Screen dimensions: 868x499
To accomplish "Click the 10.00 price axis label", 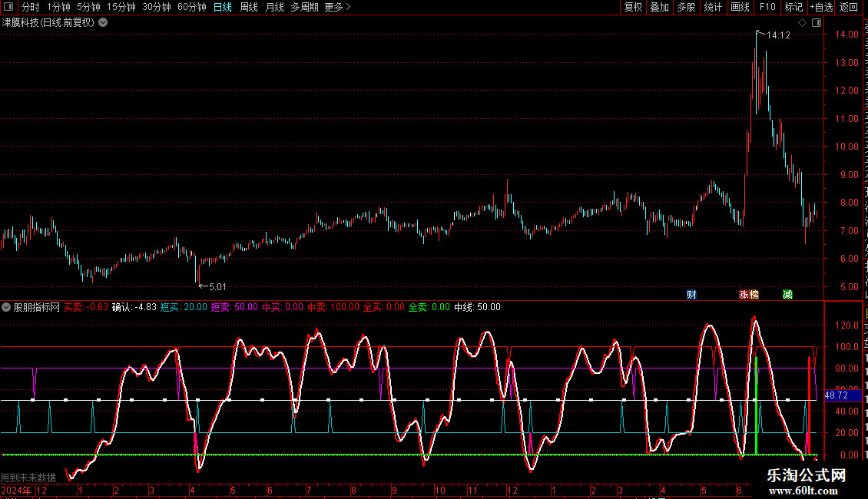I will tap(846, 147).
